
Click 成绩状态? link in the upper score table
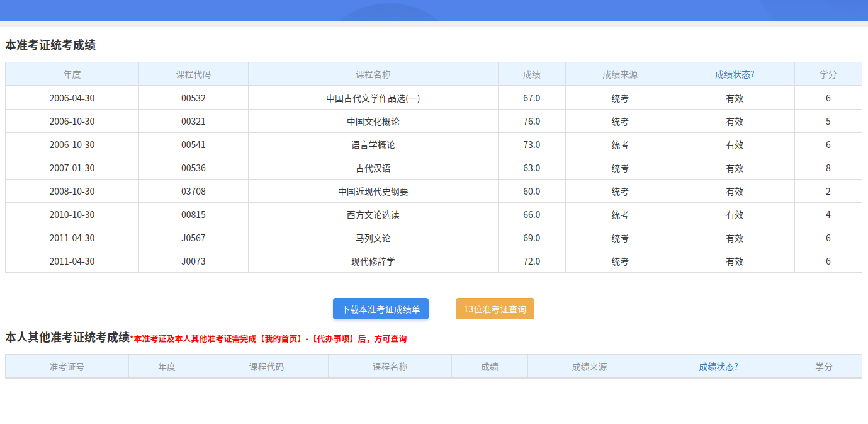[x=734, y=74]
